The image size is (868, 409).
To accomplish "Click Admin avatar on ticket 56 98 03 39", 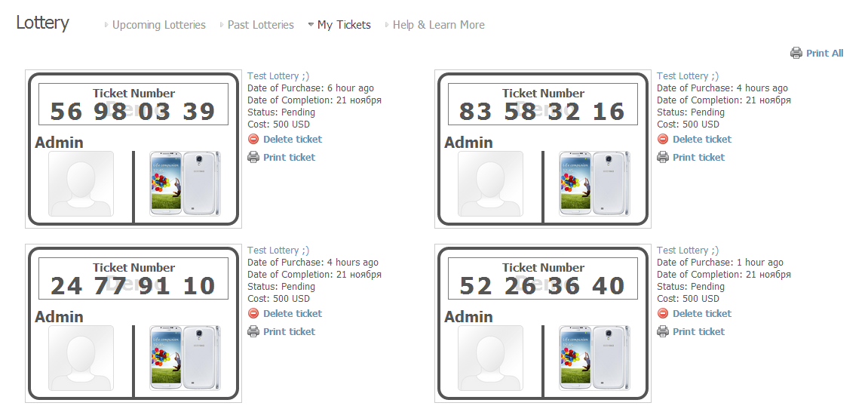I will 81,183.
